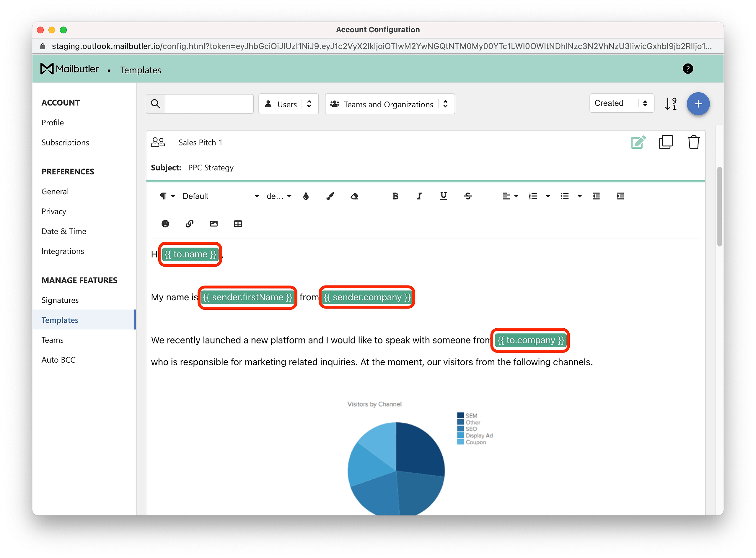Open help via question mark icon
The width and height of the screenshot is (756, 558).
pos(687,69)
